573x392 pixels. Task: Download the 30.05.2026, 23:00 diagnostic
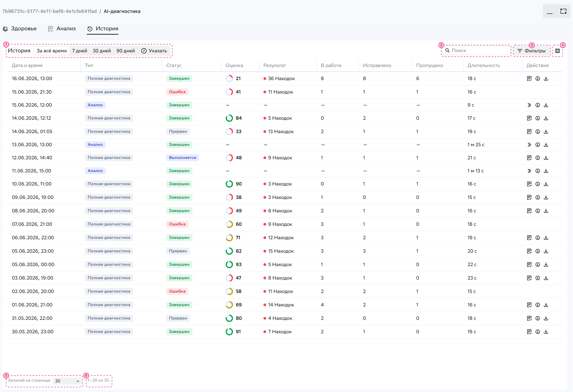click(546, 332)
